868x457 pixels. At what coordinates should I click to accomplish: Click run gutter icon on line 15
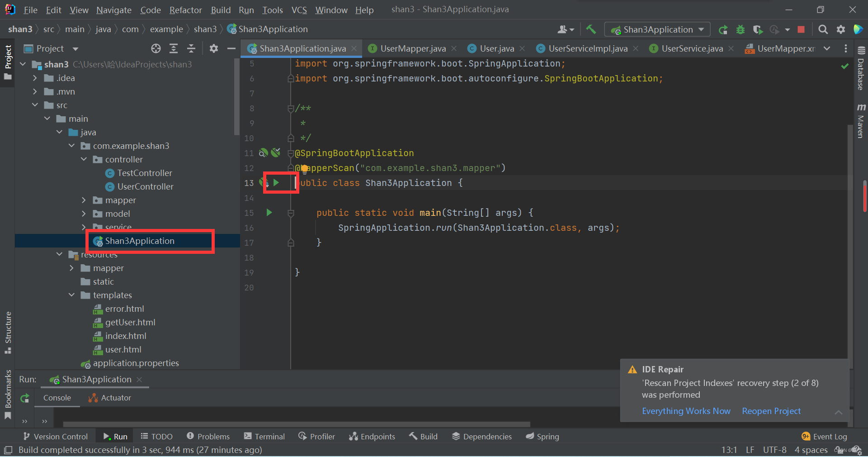click(269, 212)
